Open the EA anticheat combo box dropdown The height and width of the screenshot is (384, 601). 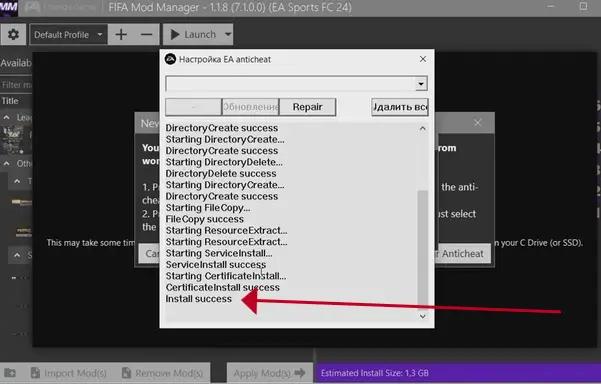[x=421, y=84]
